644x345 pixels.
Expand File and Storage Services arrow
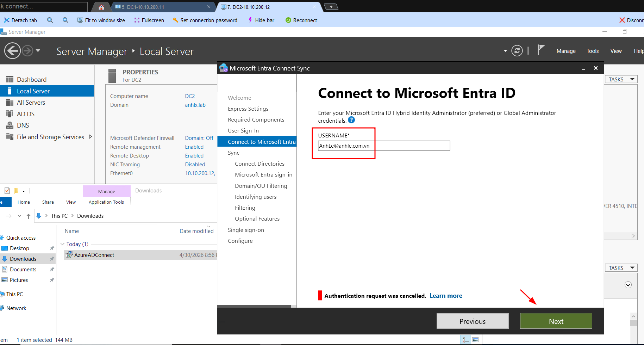[90, 137]
